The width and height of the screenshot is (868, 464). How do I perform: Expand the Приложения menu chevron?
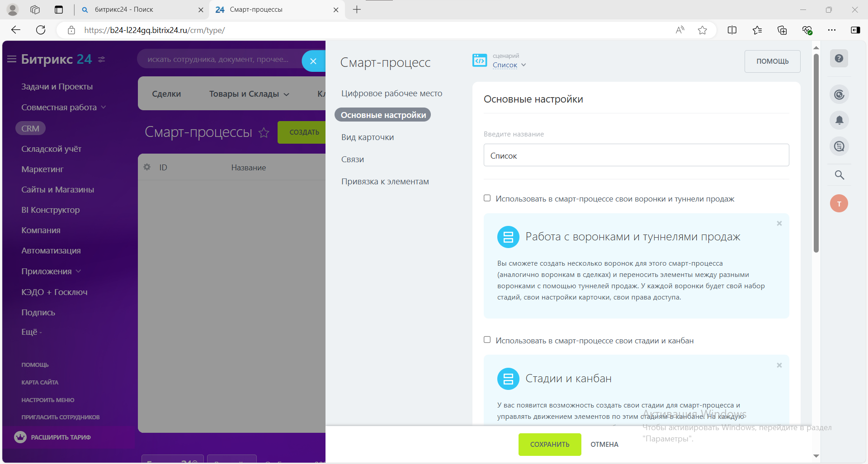click(x=78, y=271)
